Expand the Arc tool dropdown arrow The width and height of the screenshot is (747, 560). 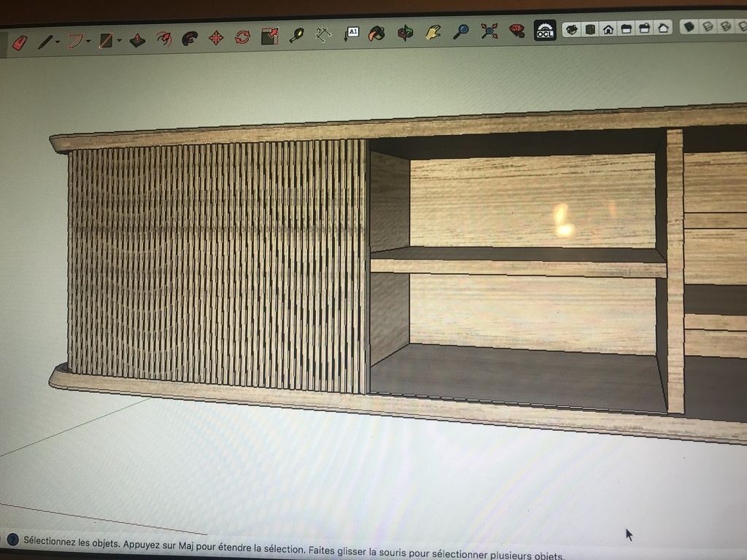[x=88, y=42]
